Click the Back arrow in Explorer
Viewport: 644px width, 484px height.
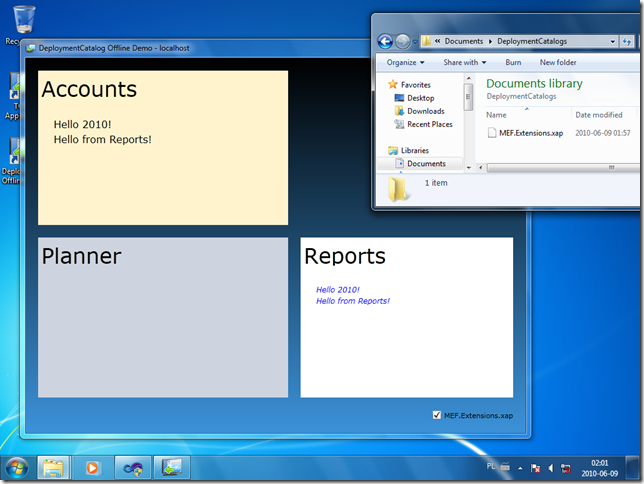(385, 41)
